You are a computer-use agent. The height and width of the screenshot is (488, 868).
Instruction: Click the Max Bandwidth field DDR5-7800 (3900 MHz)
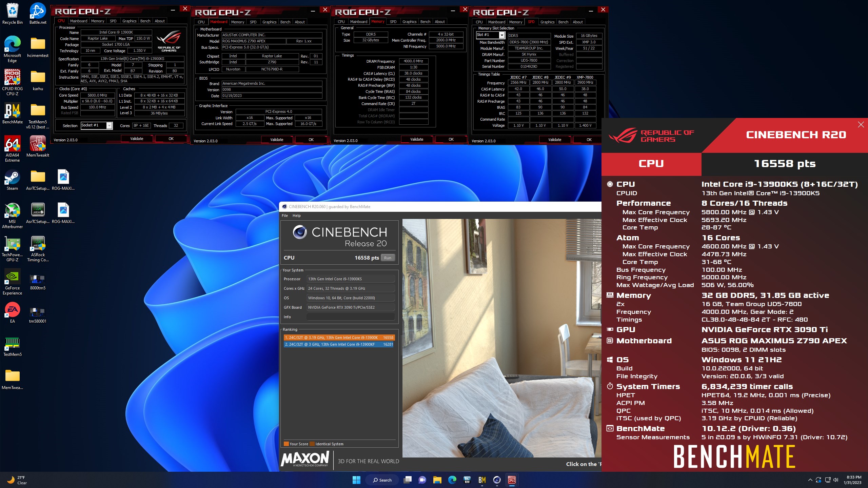(529, 42)
